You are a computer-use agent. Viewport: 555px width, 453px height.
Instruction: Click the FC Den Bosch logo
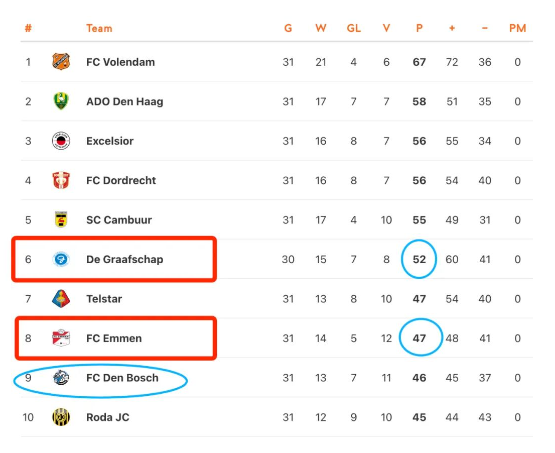click(61, 378)
